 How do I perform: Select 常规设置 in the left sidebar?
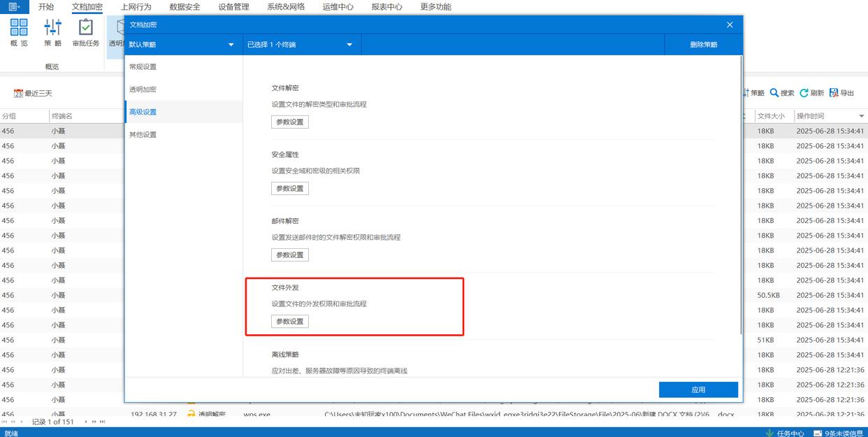[143, 67]
